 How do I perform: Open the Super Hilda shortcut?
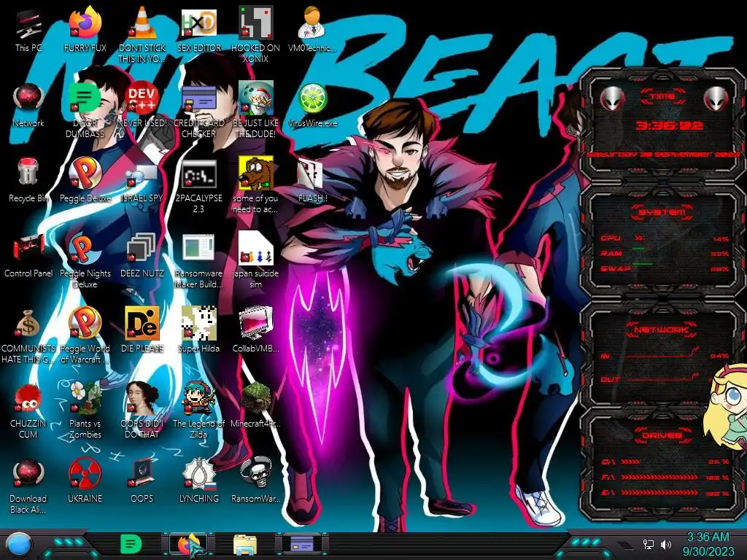click(199, 330)
